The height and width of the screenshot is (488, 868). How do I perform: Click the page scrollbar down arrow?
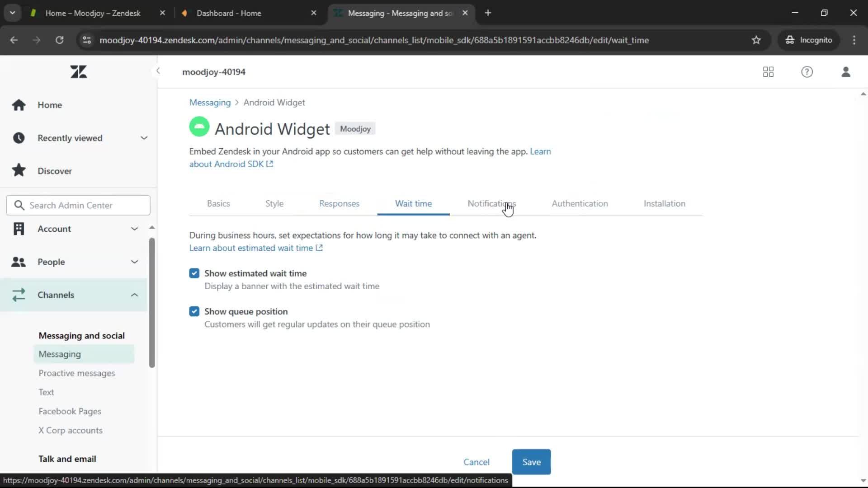click(x=863, y=481)
